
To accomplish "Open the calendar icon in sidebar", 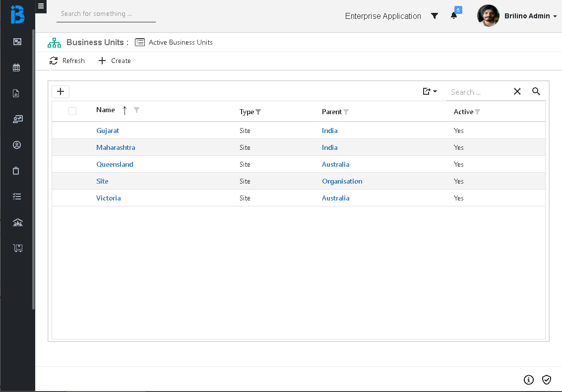I will [16, 67].
